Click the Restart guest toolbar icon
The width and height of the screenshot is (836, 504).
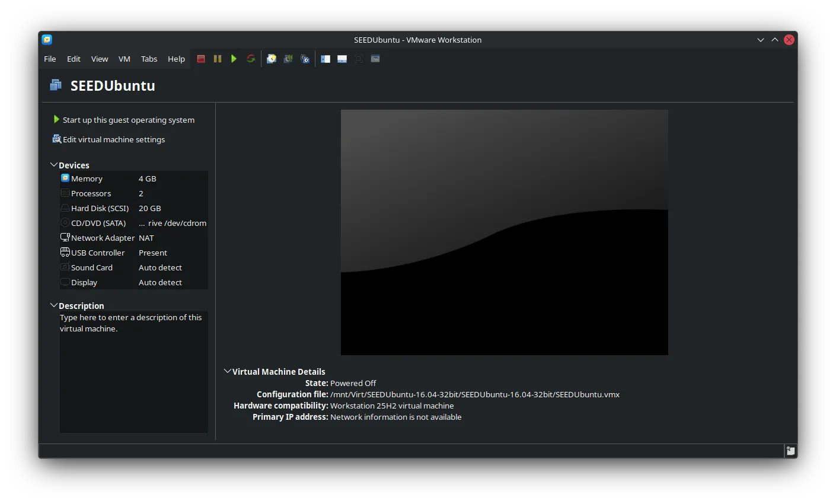[x=251, y=59]
